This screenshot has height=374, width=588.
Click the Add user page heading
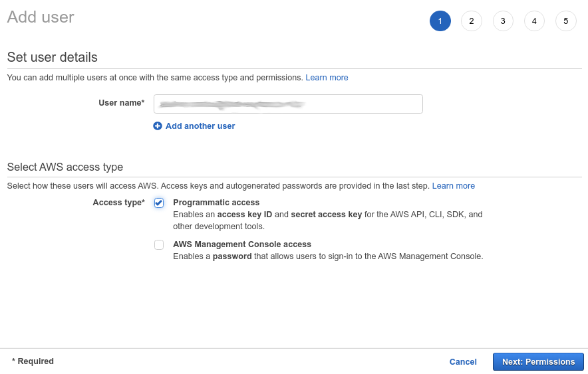point(41,17)
